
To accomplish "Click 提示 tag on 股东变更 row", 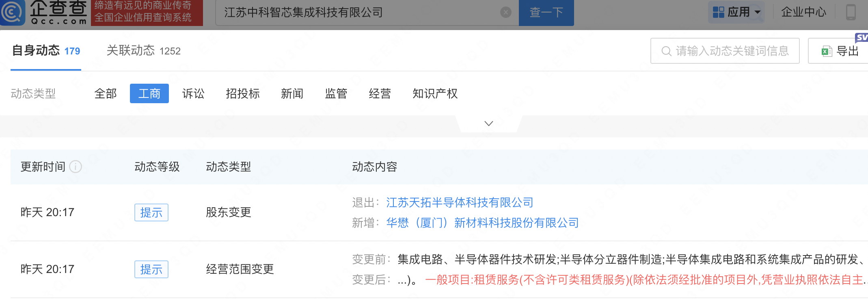I will click(x=151, y=212).
